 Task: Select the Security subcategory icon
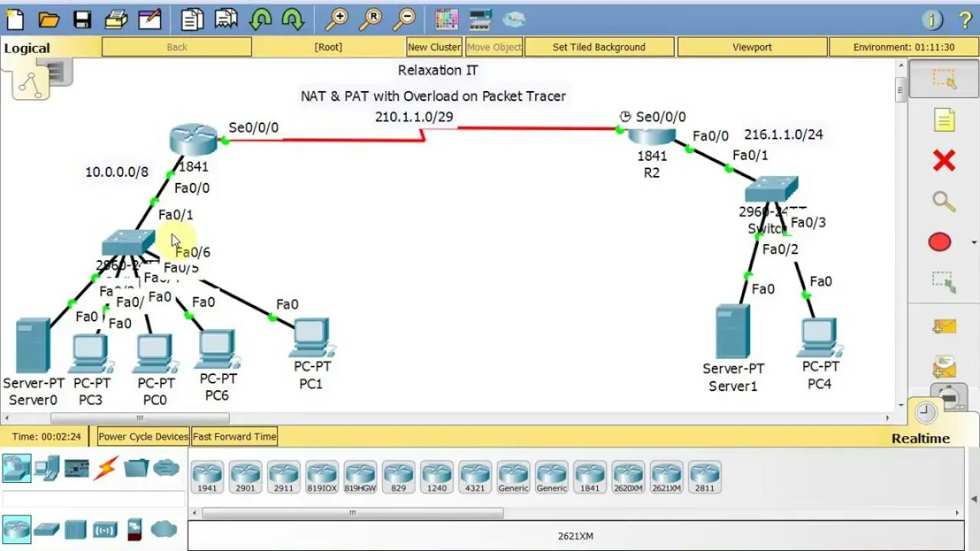(134, 528)
